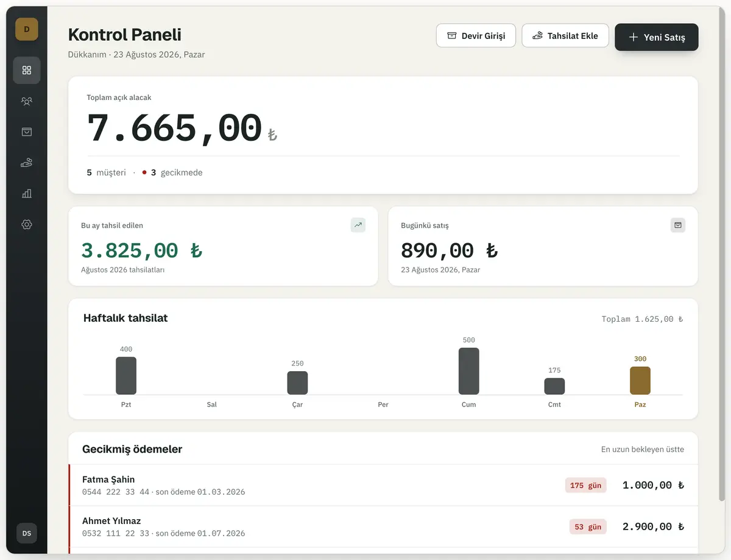Open the customers icon in sidebar

[x=27, y=101]
